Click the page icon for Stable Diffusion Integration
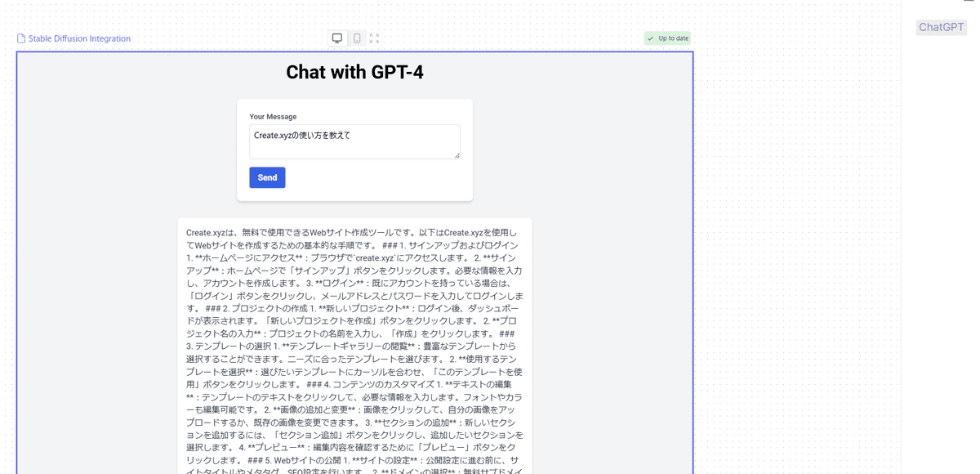 pyautogui.click(x=20, y=38)
